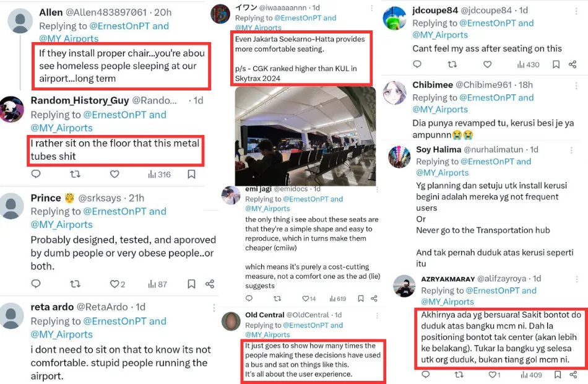
Task: Open more options menu on イワン's tweet
Action: coord(372,9)
